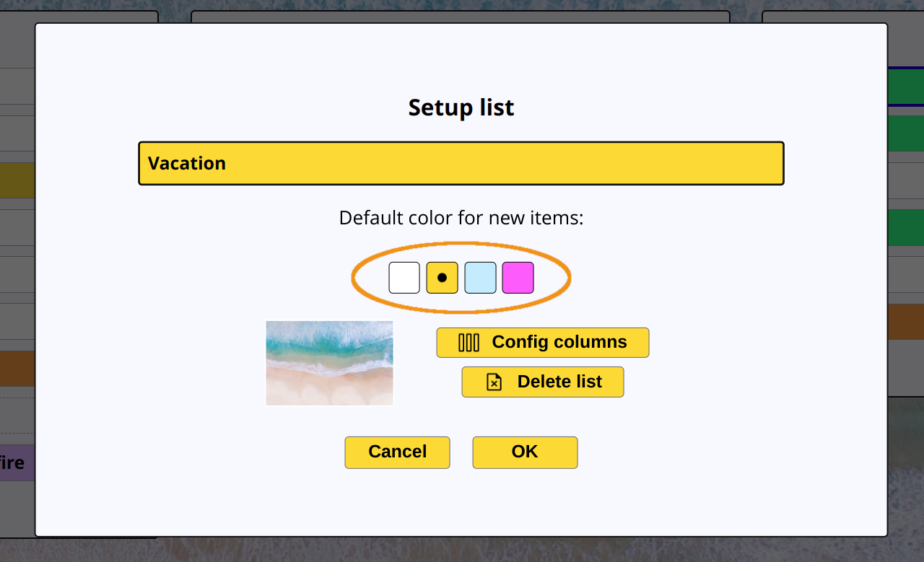Select the blue-outlined green item behind dialog
Viewport: 924px width, 562px height.
coord(906,87)
